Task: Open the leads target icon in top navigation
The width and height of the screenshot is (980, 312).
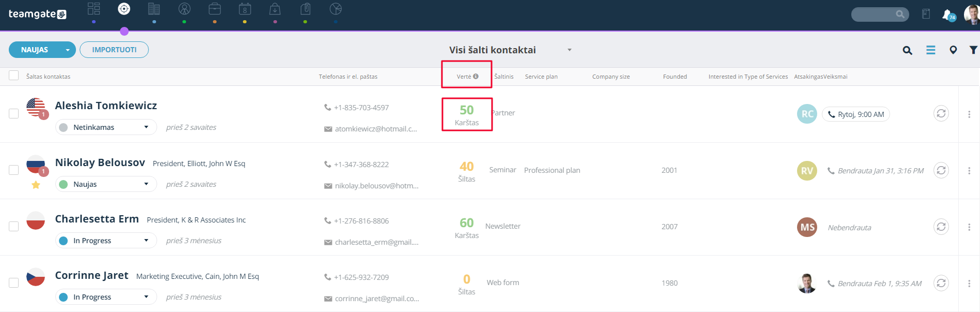Action: (124, 9)
